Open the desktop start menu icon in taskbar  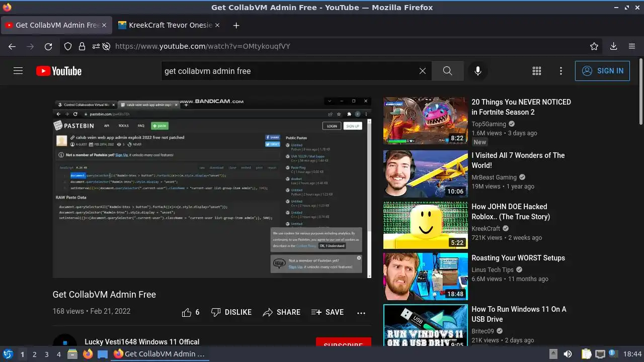(x=8, y=354)
